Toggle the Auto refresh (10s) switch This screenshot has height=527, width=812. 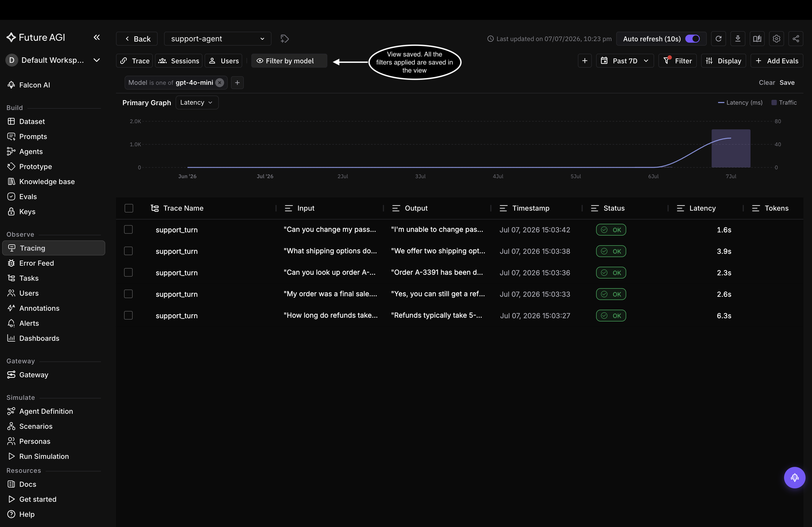[692, 39]
